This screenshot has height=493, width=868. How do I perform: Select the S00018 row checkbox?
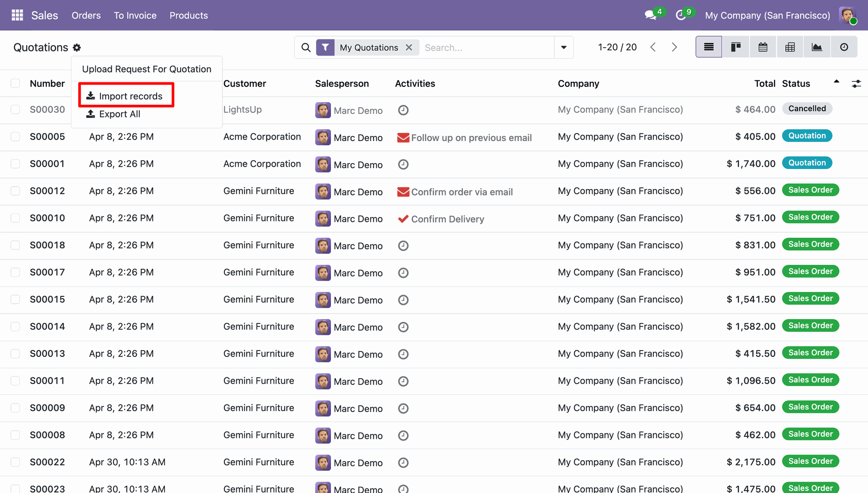(x=15, y=245)
